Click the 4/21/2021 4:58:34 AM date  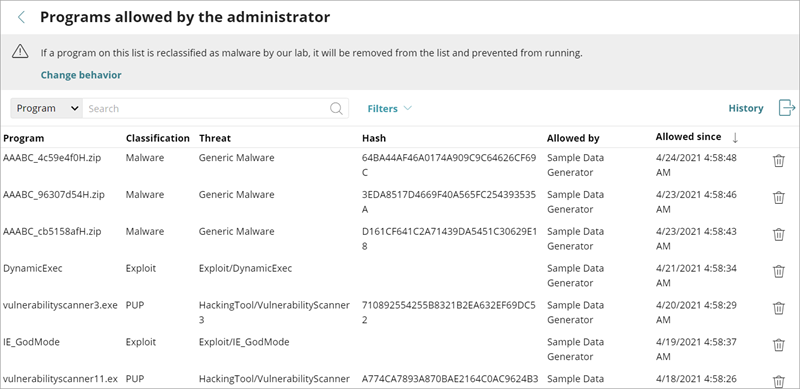point(696,275)
